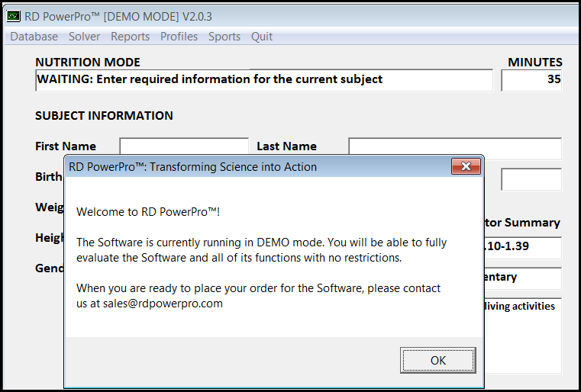This screenshot has width=581, height=392.
Task: Click the First Name label
Action: click(66, 146)
